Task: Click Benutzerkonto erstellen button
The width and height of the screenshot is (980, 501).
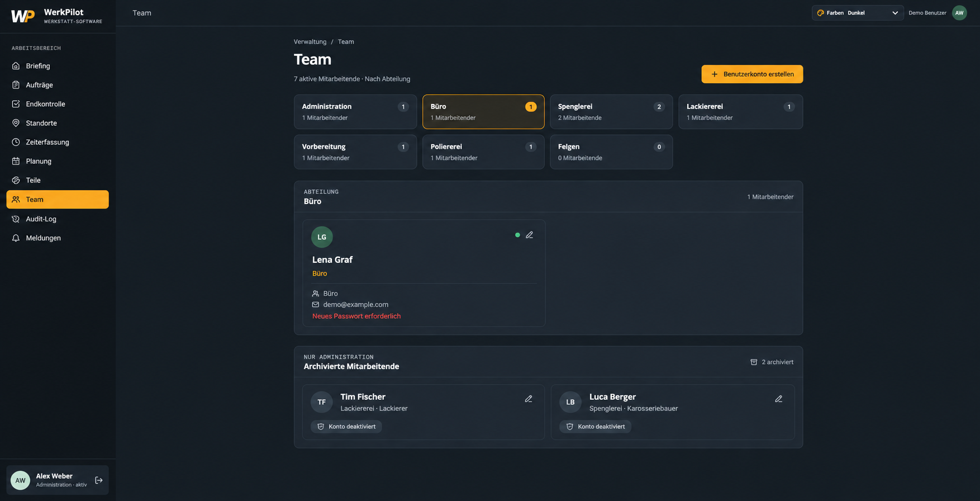Action: 752,74
